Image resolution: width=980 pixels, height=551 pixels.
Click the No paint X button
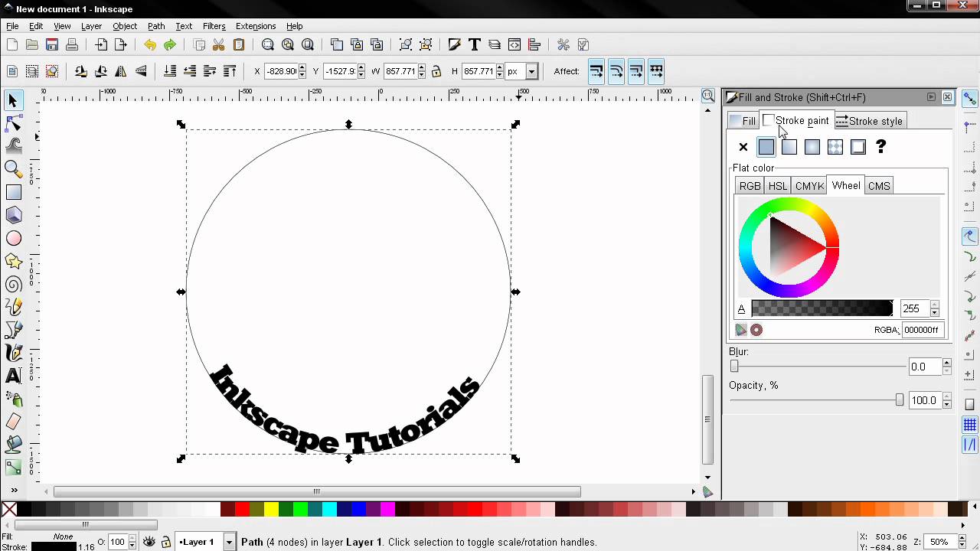click(743, 147)
